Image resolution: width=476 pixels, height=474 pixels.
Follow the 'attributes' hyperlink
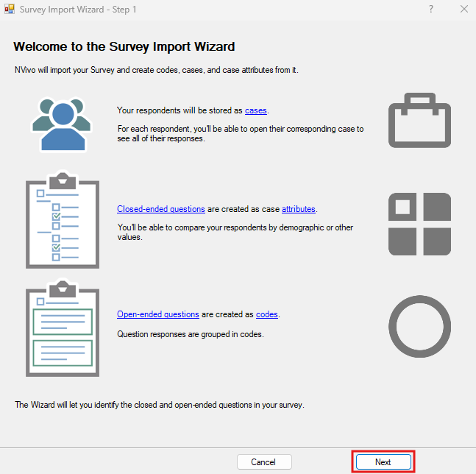299,209
